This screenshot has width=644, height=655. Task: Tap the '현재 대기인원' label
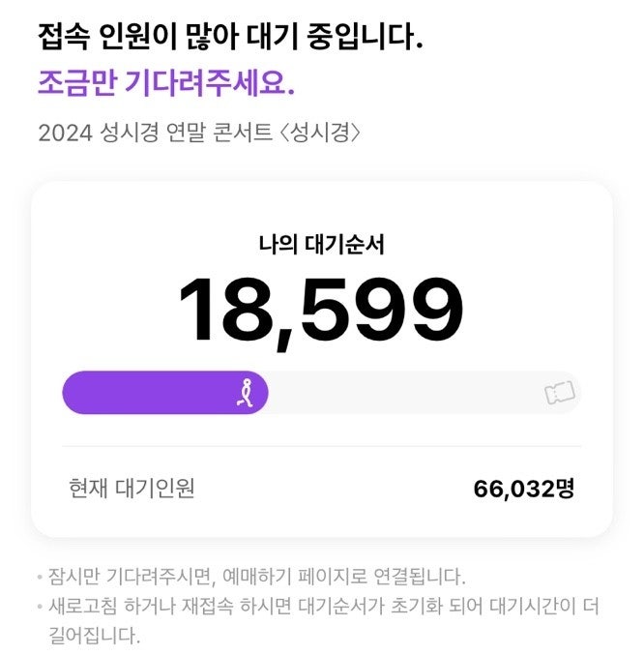132,488
